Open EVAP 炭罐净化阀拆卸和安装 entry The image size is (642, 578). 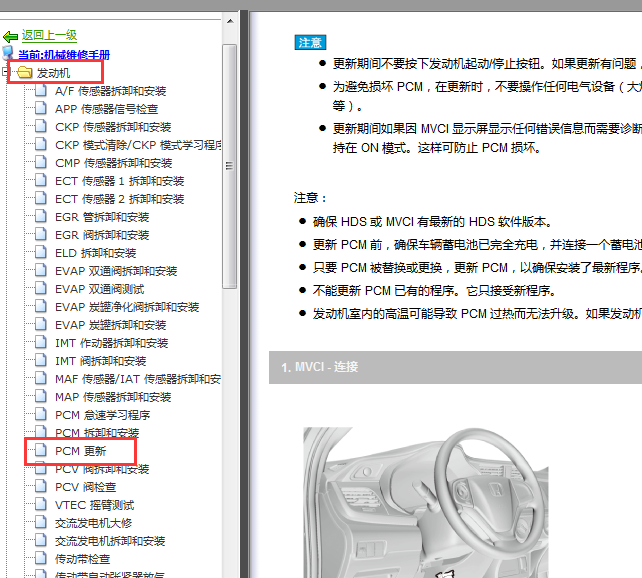click(x=127, y=307)
